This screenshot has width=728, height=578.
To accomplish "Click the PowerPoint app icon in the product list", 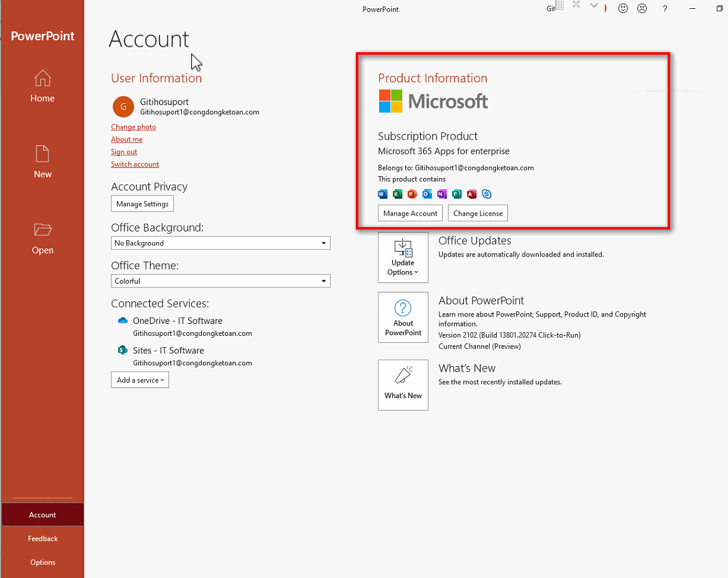I will tap(412, 194).
